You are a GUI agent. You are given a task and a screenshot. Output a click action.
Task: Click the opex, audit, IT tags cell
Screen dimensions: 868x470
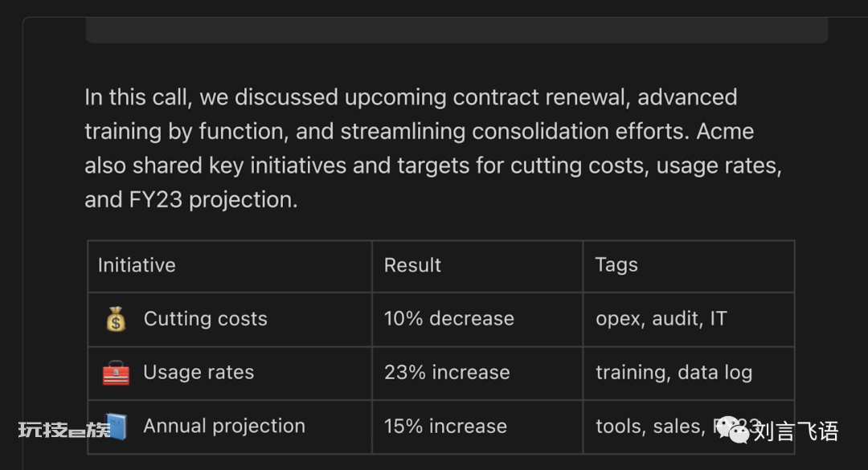(x=689, y=320)
